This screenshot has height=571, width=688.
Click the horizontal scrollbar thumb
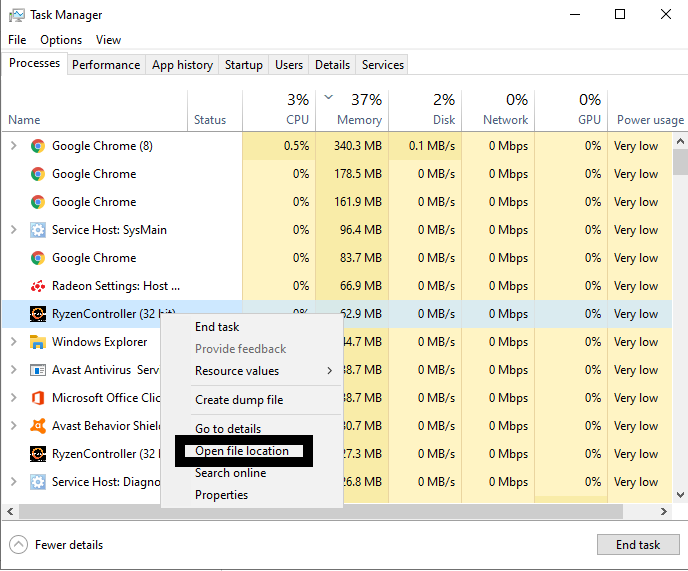tap(321, 511)
